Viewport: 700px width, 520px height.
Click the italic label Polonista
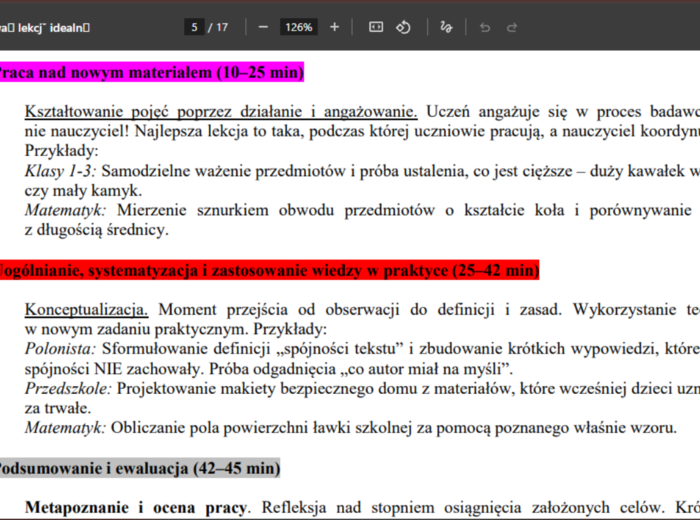pos(60,349)
